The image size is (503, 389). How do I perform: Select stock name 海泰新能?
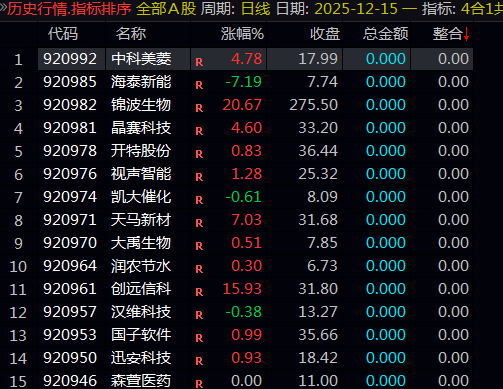click(141, 82)
